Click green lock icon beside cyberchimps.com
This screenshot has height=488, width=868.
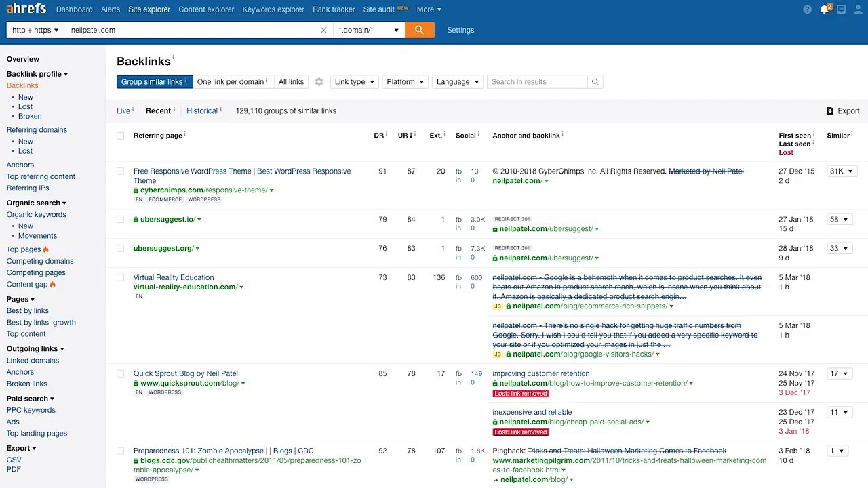pyautogui.click(x=136, y=190)
